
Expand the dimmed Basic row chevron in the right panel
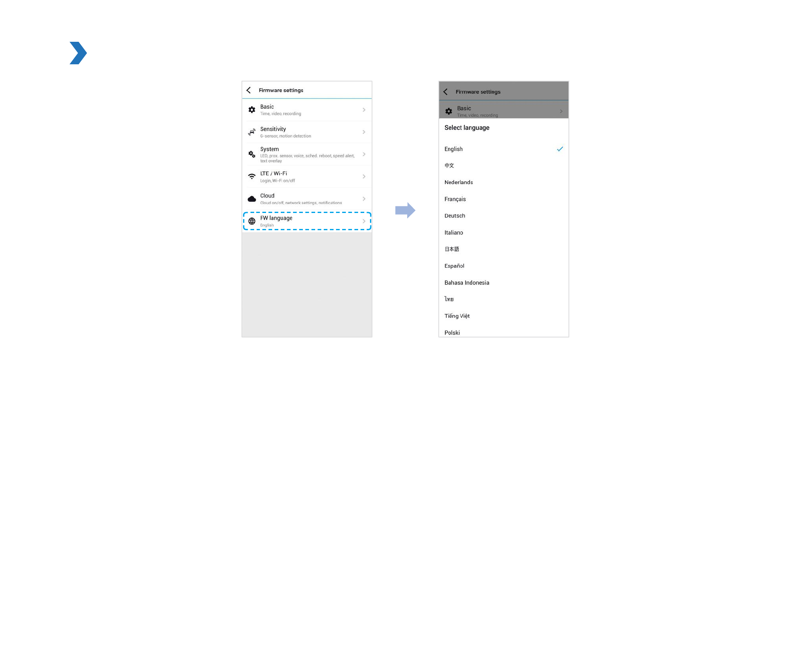561,111
